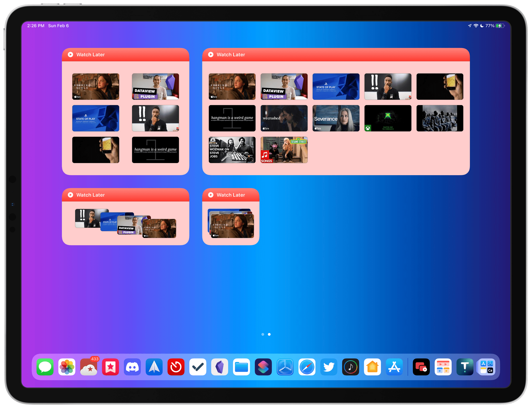Tap the Sun Feb 6 date

click(58, 26)
